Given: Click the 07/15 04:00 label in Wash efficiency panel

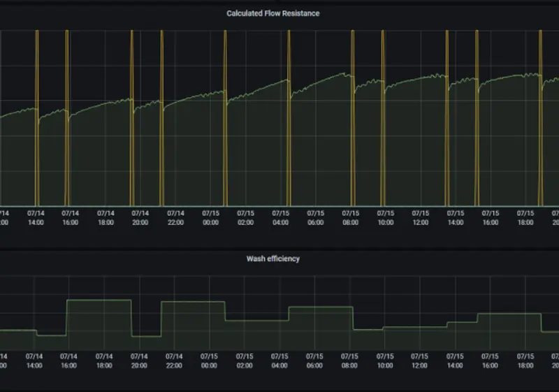Looking at the screenshot, I should tap(279, 361).
